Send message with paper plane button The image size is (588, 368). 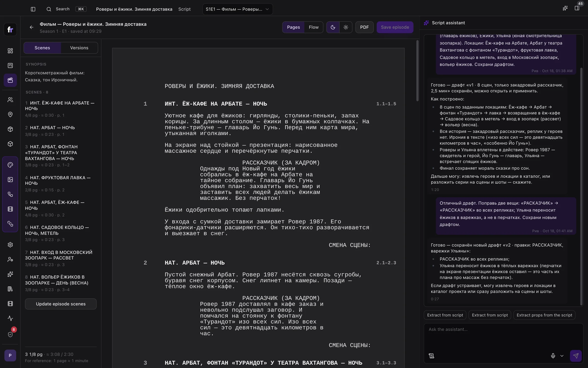(x=576, y=356)
